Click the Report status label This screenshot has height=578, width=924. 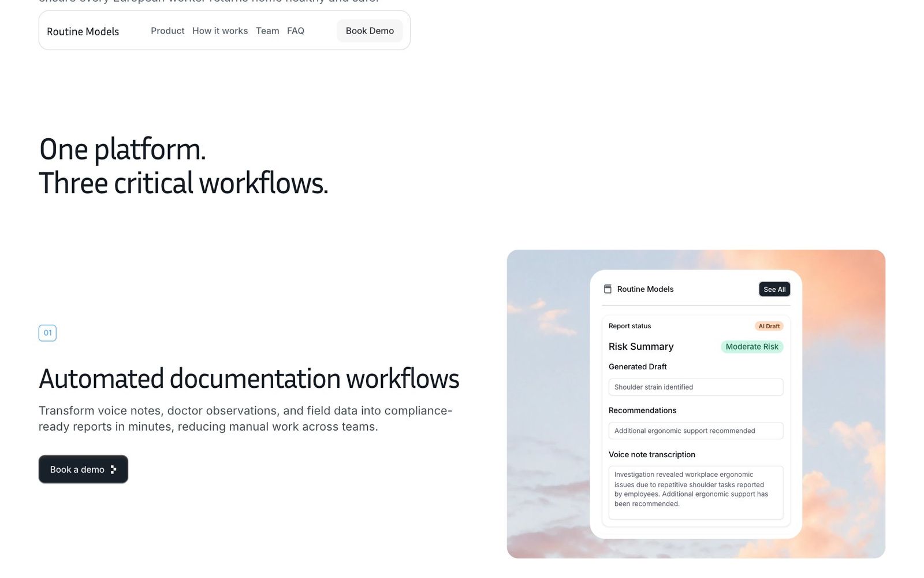pos(629,326)
